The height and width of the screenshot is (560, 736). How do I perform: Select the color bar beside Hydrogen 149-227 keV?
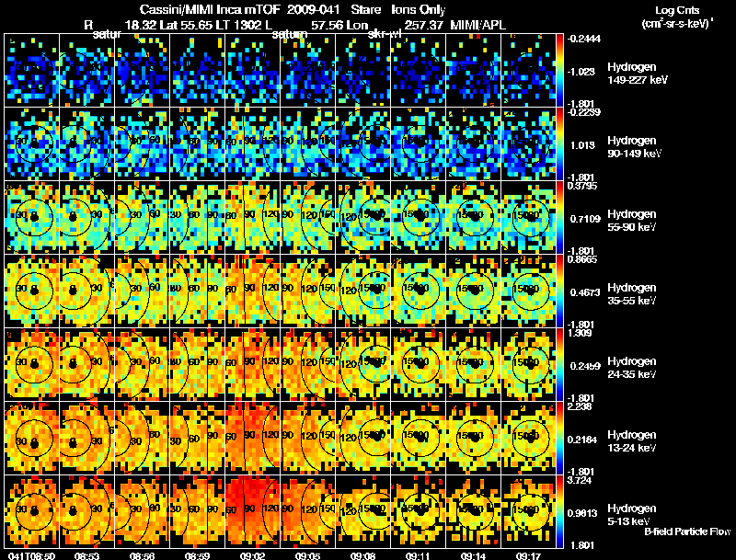[559, 71]
